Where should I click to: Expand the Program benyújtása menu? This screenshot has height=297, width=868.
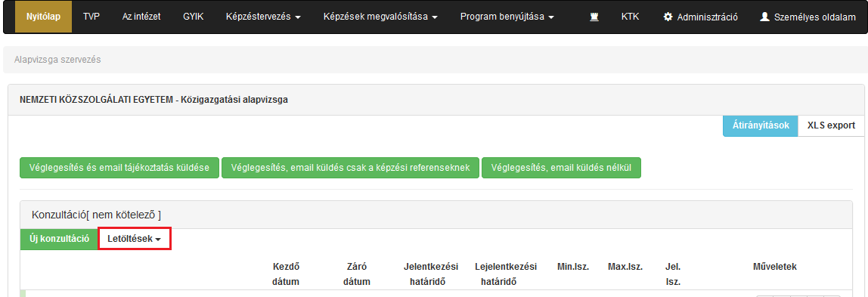507,17
